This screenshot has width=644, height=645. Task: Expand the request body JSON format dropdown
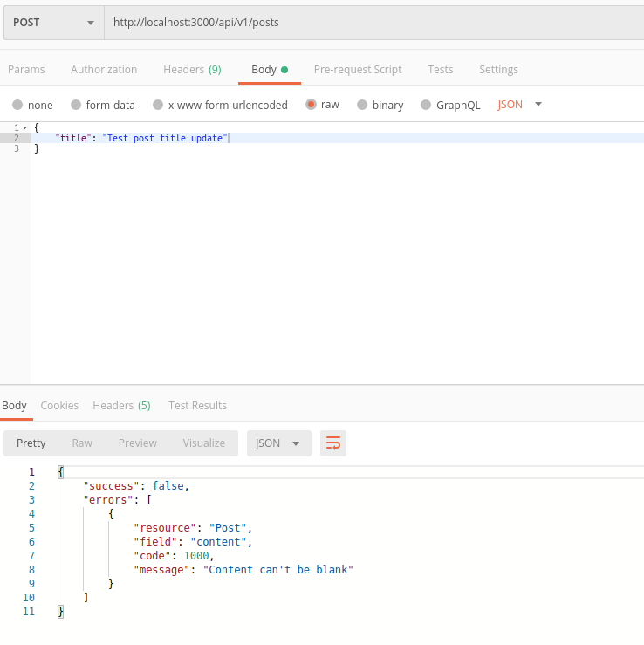click(x=520, y=105)
